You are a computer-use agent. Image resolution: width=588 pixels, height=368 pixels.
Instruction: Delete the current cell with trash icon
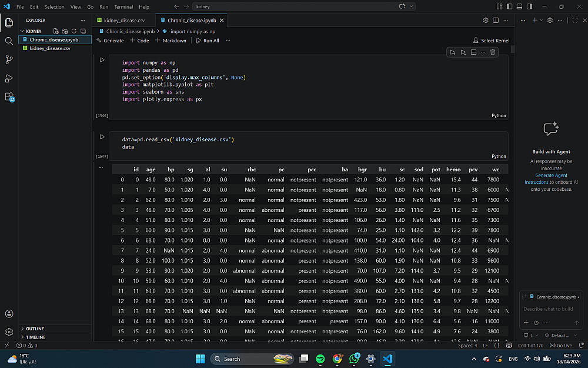[493, 52]
